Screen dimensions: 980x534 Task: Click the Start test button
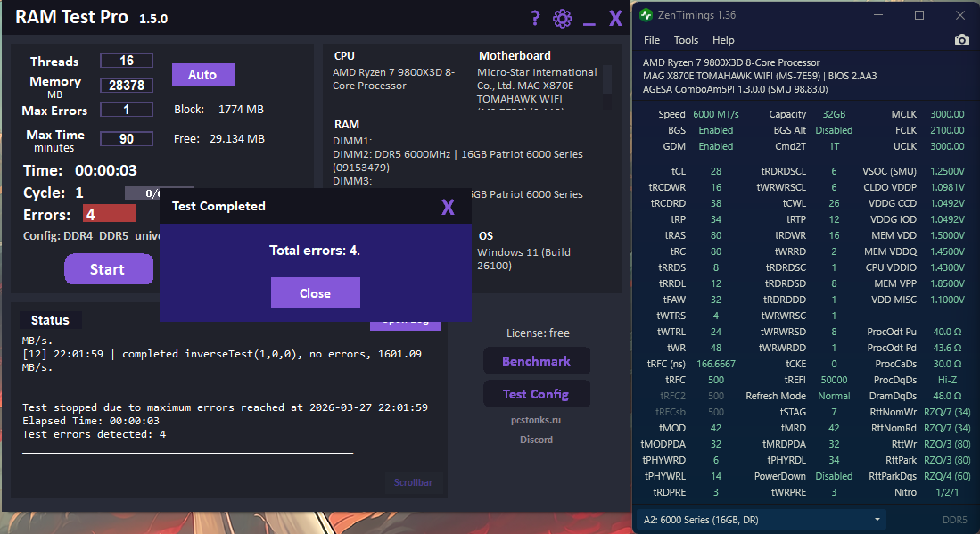tap(108, 269)
